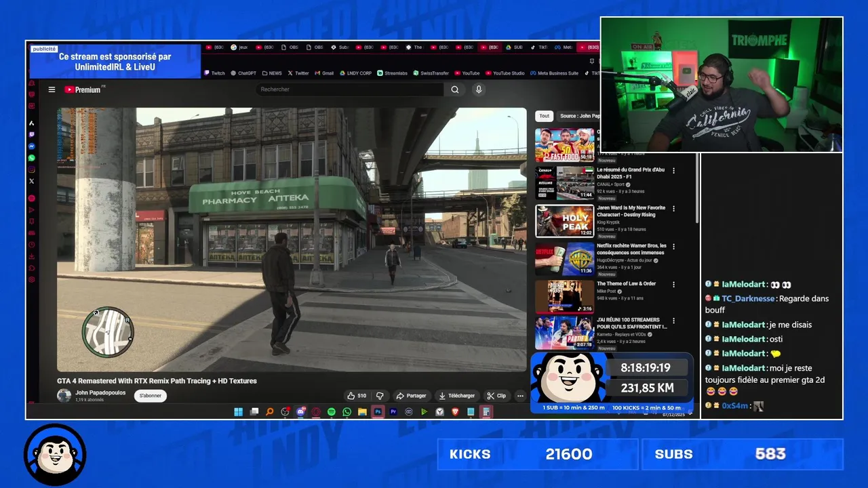Open Brave browser from the taskbar
This screenshot has height=488, width=868.
455,412
